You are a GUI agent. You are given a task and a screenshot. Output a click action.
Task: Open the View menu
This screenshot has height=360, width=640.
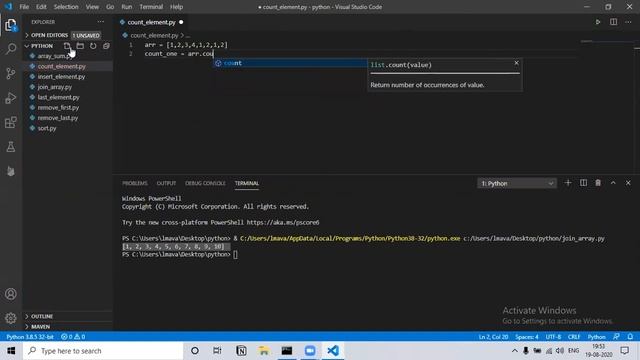click(x=92, y=7)
